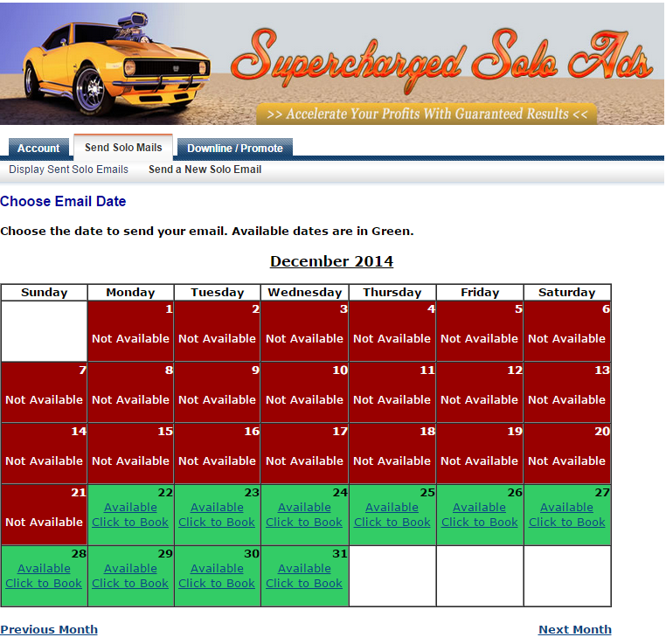
Task: Click the Accelerate Your Profits tagline banner
Action: [427, 114]
